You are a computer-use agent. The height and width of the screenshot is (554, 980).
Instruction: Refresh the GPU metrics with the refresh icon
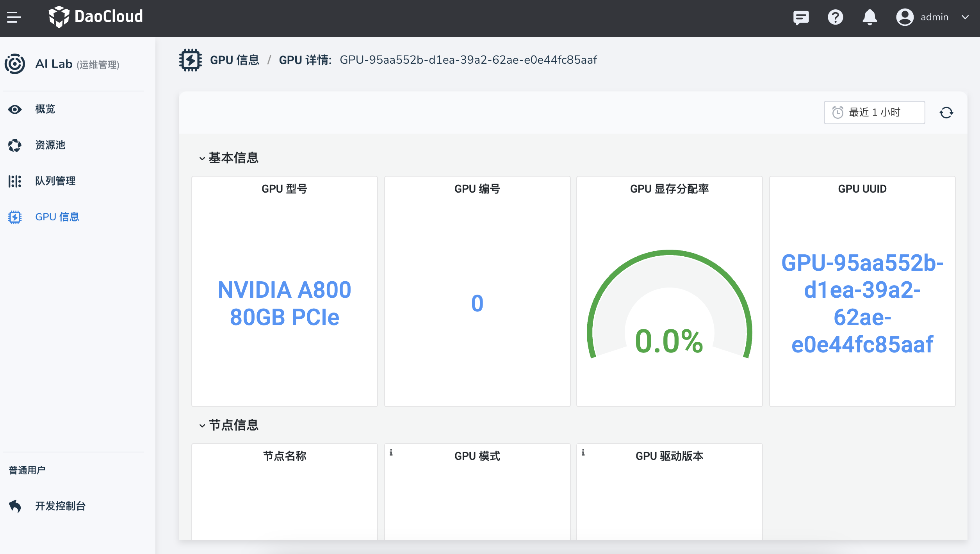[x=947, y=113]
